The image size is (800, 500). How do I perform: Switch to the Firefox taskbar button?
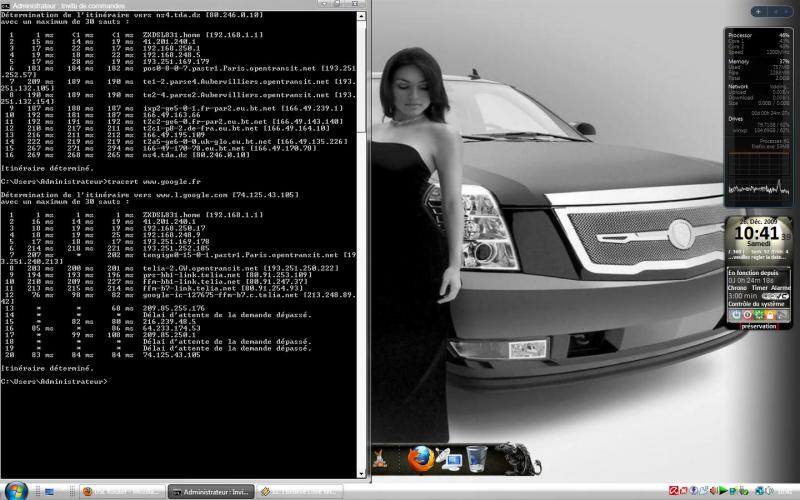pyautogui.click(x=120, y=492)
